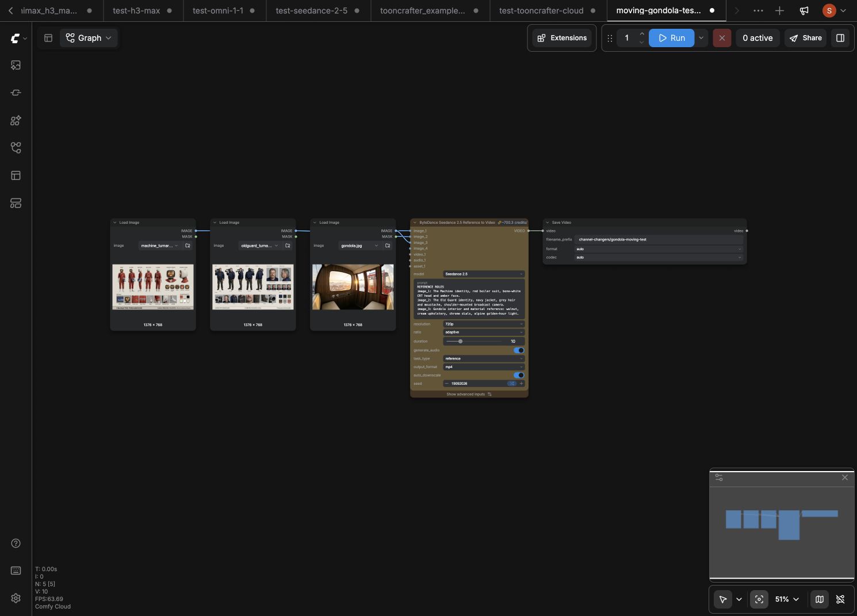Open the settings gear in sidebar

tap(16, 598)
